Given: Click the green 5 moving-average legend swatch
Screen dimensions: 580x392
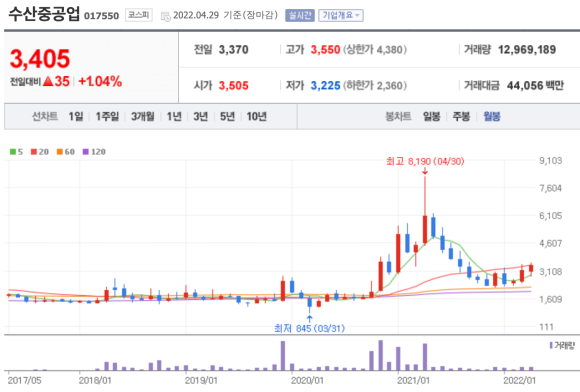Looking at the screenshot, I should pos(13,152).
